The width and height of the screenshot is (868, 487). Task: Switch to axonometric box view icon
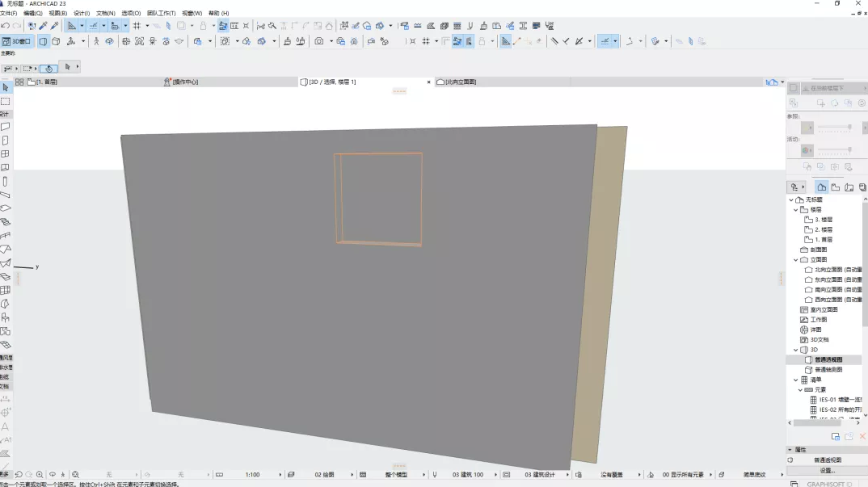coord(56,41)
